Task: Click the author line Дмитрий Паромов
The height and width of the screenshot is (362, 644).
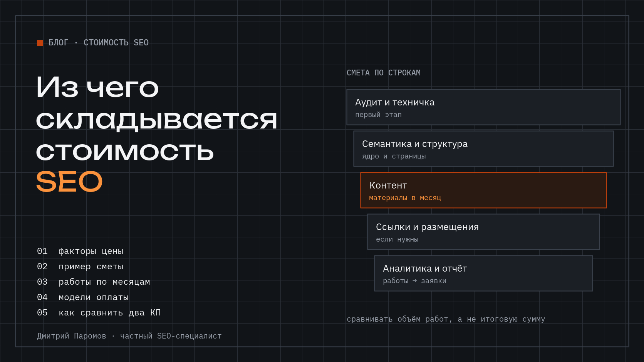Action: coord(129,336)
